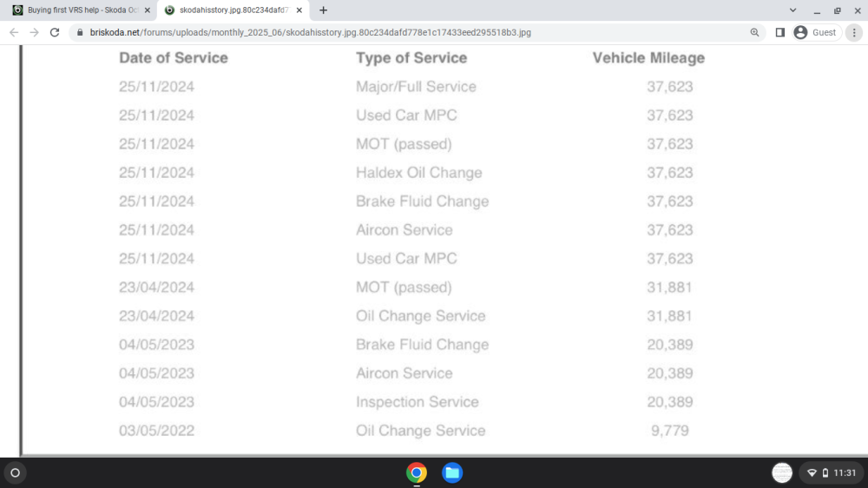Click the 'Type of Service' column header
This screenshot has width=868, height=488.
click(411, 57)
